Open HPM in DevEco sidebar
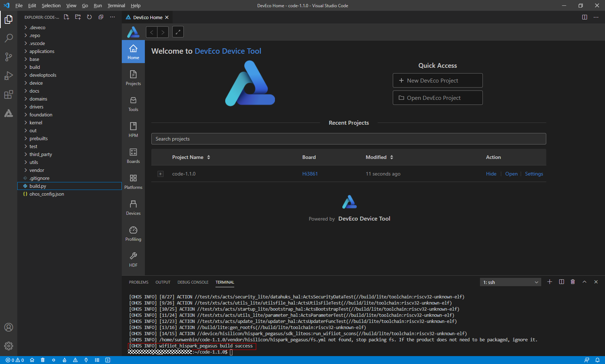 (133, 130)
